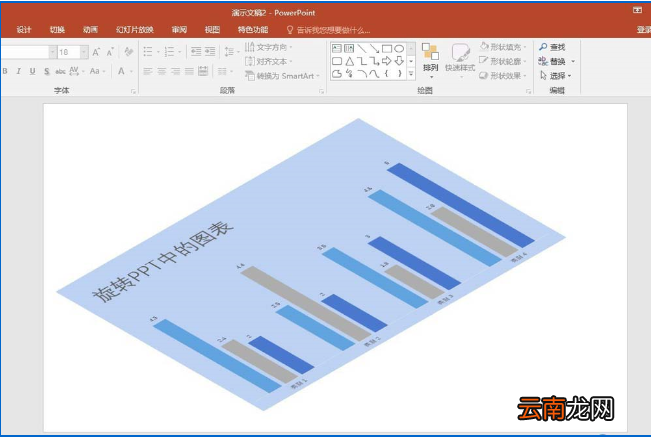
Task: Open text direction (文字方向) dropdown
Action: point(268,47)
